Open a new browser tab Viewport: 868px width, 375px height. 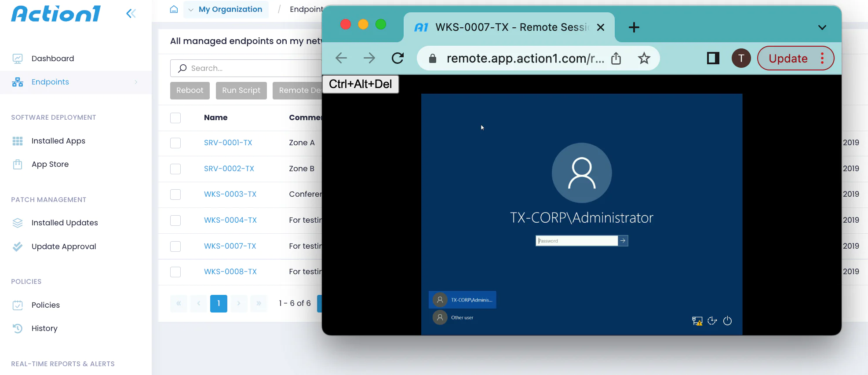(634, 27)
